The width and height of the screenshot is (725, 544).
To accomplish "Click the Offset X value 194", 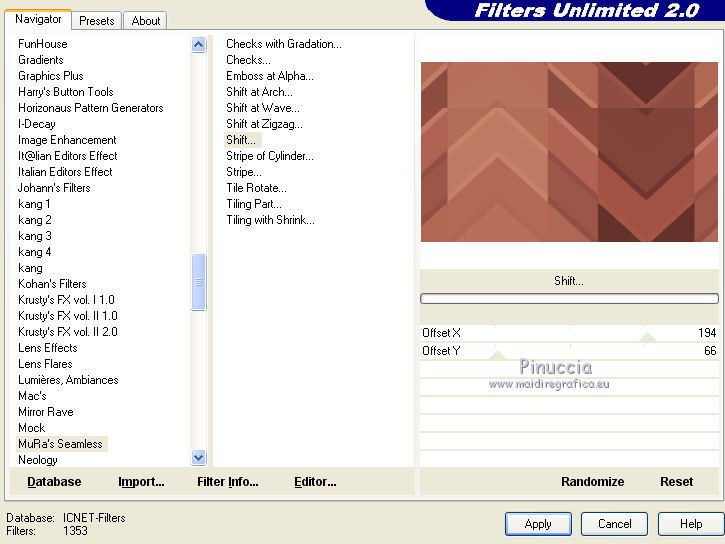I will click(707, 333).
